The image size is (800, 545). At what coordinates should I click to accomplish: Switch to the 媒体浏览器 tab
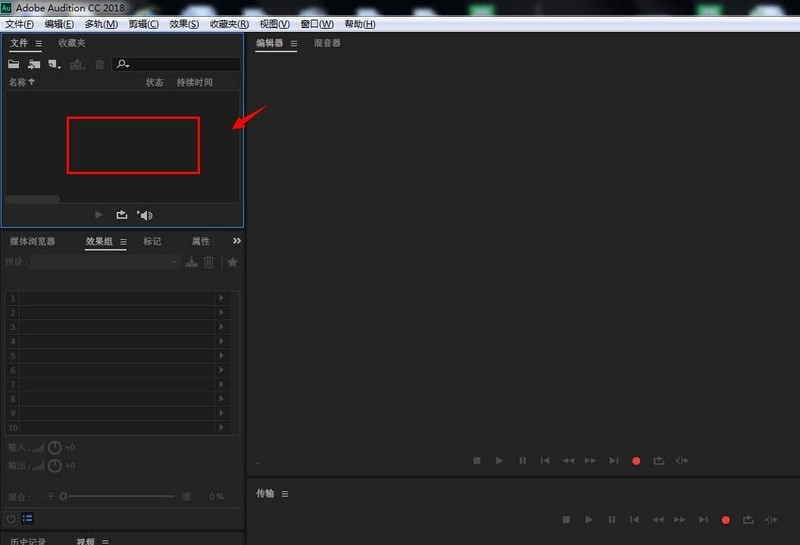(x=33, y=241)
